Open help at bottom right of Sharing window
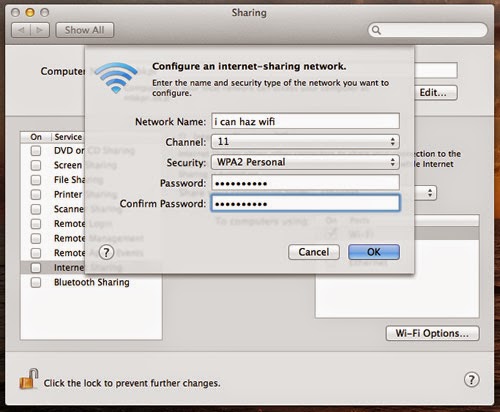Viewport: 500px width, 412px height. tap(471, 380)
